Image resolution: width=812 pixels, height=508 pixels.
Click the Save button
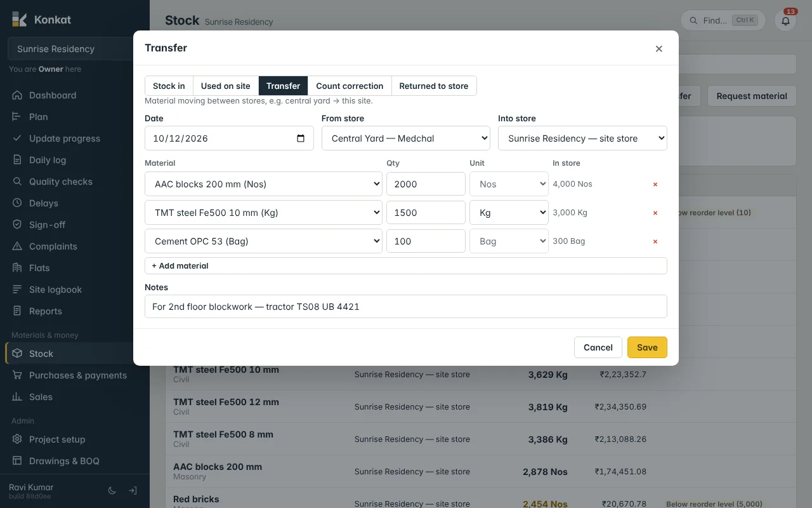647,347
